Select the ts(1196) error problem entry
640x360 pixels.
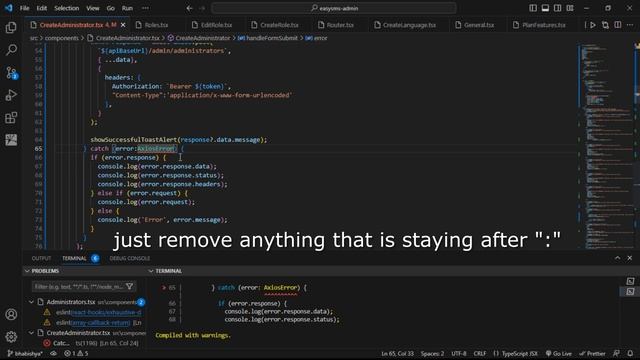[92, 343]
